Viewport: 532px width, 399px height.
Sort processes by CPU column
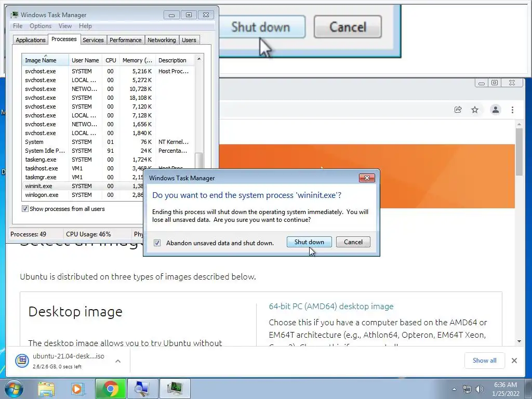[111, 60]
